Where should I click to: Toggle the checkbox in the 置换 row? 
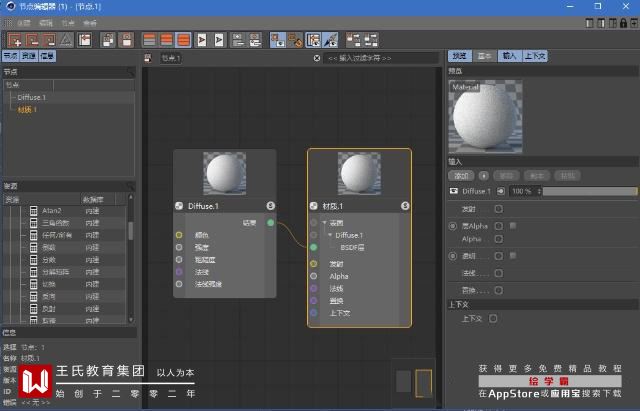tap(498, 290)
